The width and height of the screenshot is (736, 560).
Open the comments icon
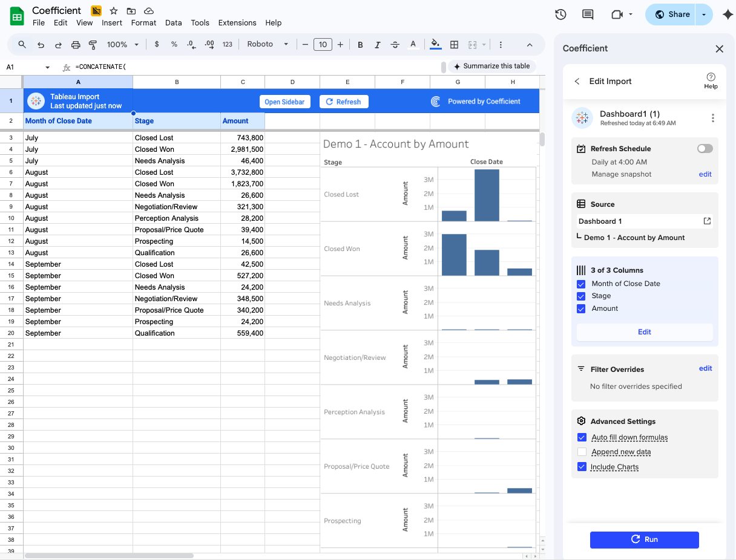[x=587, y=15]
